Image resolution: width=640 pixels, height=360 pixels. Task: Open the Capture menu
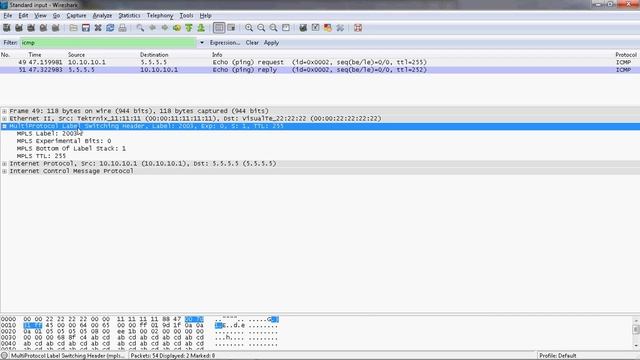76,16
